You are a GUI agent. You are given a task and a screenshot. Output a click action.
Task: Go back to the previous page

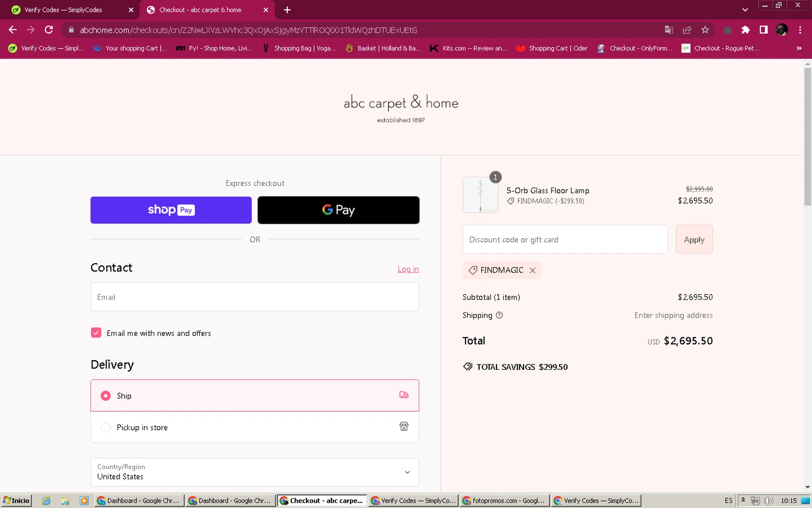pyautogui.click(x=12, y=30)
